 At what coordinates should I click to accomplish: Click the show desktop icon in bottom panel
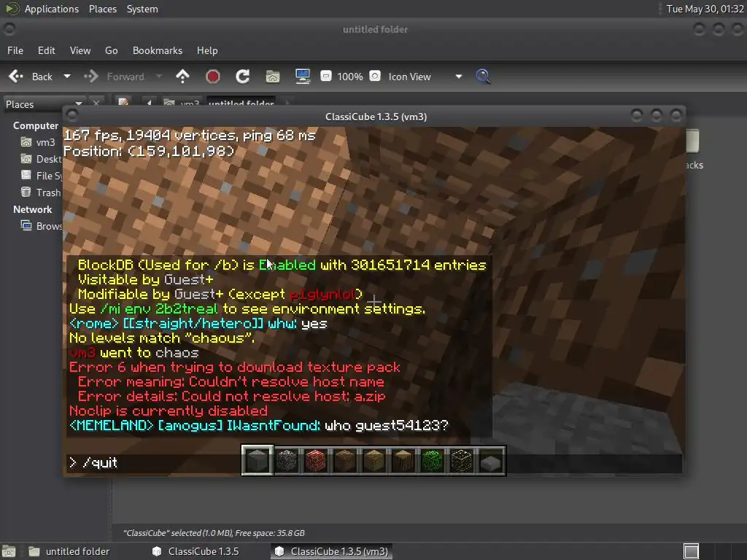tap(9, 551)
